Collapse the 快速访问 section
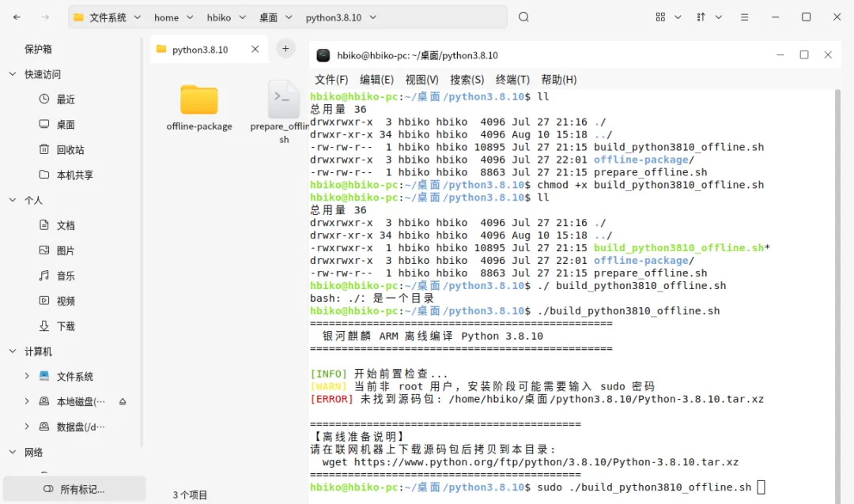The image size is (854, 504). coord(13,74)
